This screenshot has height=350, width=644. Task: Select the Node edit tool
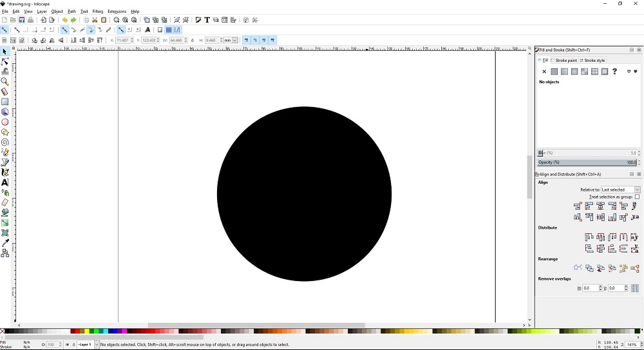[5, 62]
